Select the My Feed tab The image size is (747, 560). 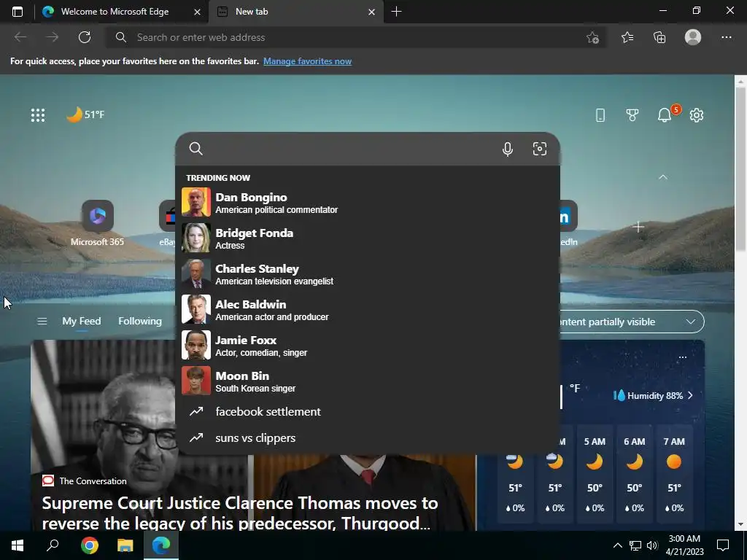pyautogui.click(x=82, y=322)
